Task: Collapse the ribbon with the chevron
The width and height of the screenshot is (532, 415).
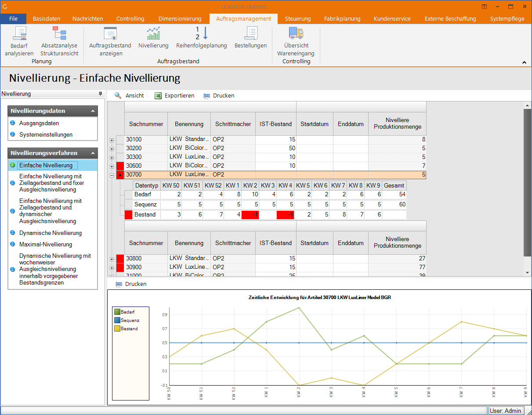Action: pos(524,62)
